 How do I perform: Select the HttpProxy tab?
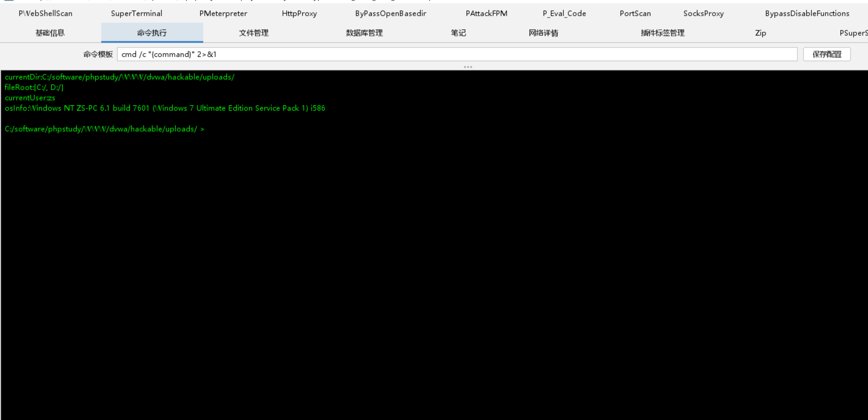click(299, 14)
